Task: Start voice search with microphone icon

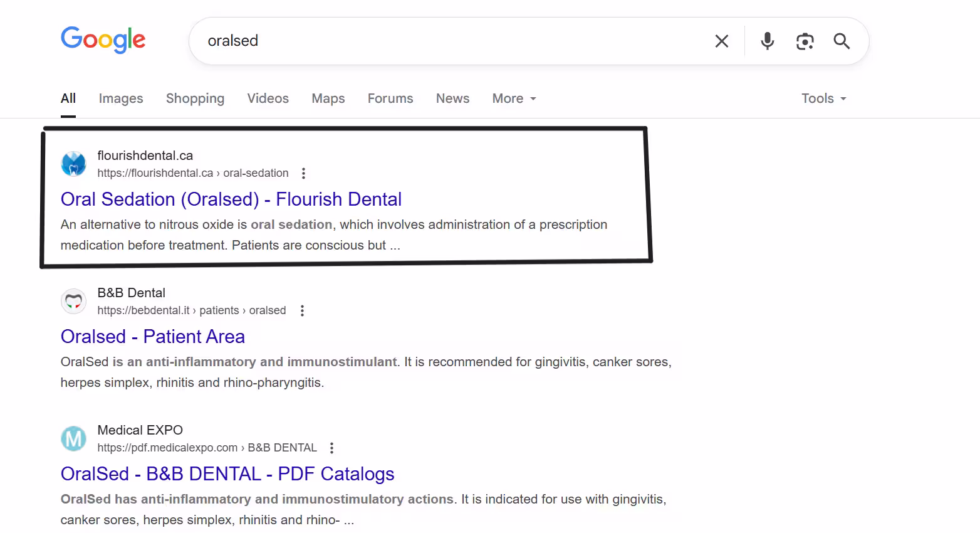Action: tap(768, 41)
